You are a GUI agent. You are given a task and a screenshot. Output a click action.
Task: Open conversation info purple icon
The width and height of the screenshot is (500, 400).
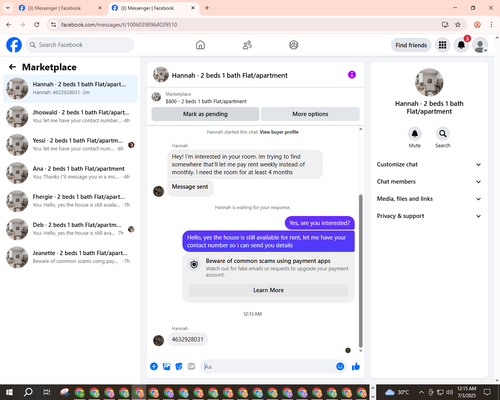352,75
